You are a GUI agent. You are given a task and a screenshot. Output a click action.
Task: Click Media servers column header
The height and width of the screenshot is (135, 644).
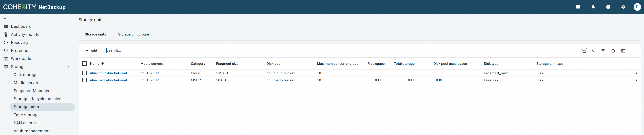(152, 63)
